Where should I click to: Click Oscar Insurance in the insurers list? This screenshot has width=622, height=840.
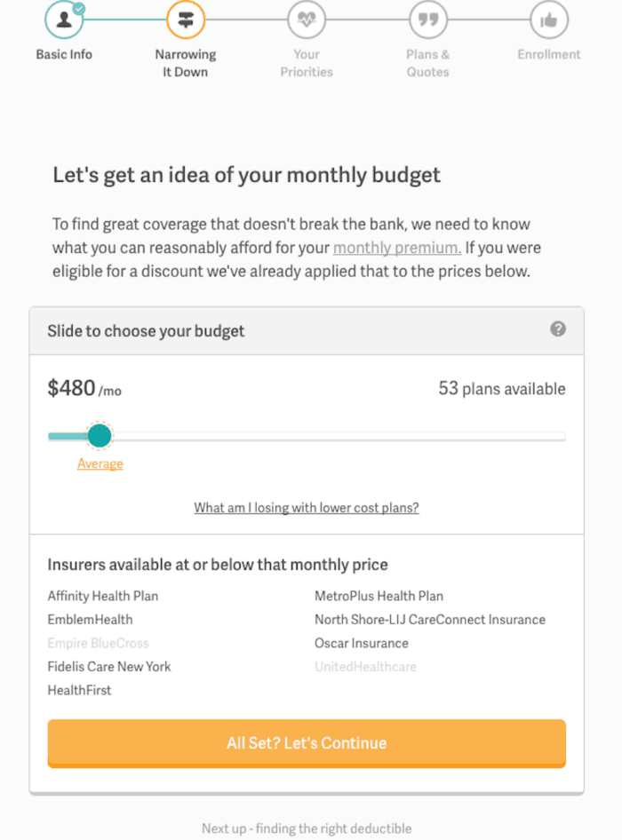[x=362, y=643]
